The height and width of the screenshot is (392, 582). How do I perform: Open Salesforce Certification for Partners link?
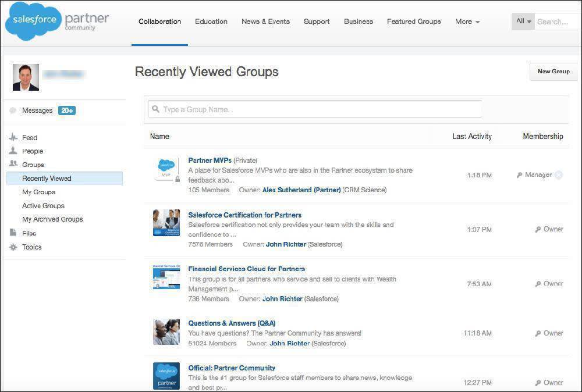[244, 215]
